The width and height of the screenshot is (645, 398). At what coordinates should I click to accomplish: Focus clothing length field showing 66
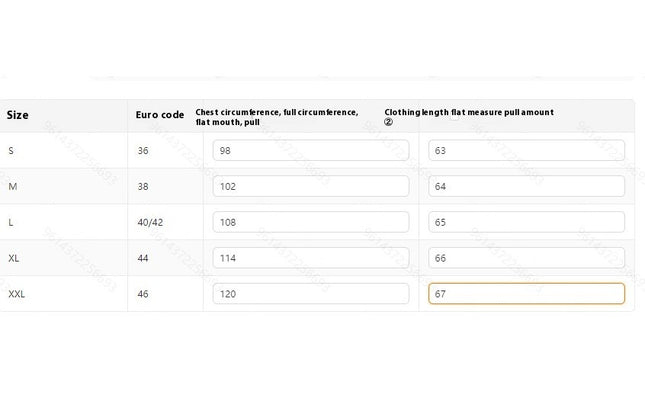(x=527, y=258)
